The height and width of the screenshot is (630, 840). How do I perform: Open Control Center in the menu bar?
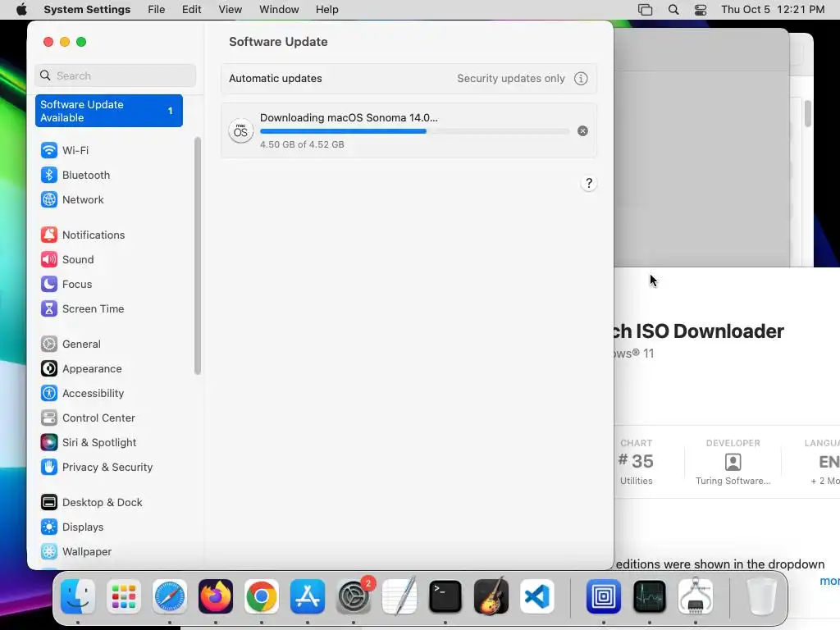point(701,10)
